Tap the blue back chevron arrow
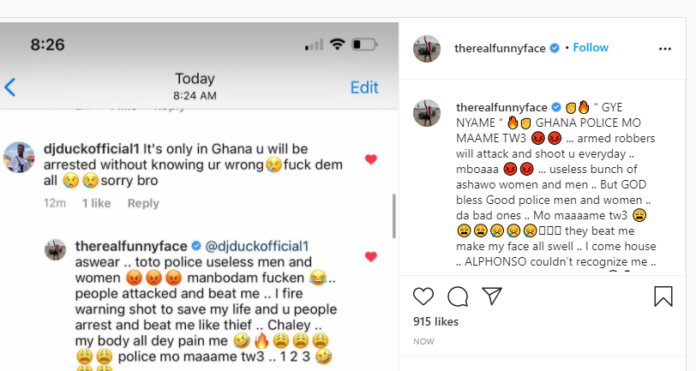This screenshot has width=696, height=371. coord(10,87)
